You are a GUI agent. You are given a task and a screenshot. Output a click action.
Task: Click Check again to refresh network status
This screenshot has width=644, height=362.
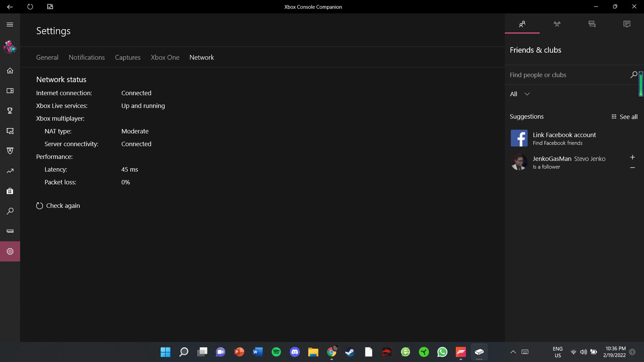(x=58, y=205)
